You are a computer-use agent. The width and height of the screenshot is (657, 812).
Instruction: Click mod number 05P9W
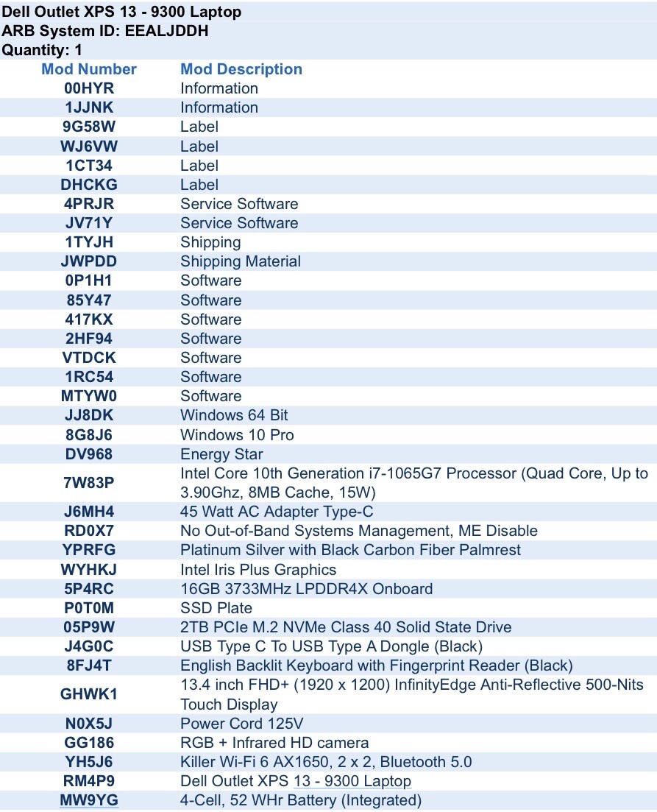pyautogui.click(x=89, y=626)
